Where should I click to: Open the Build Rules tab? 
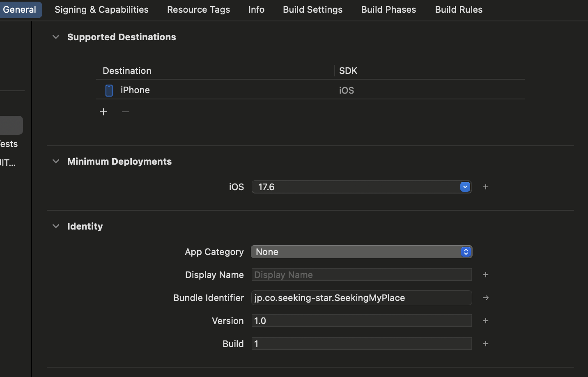point(459,9)
